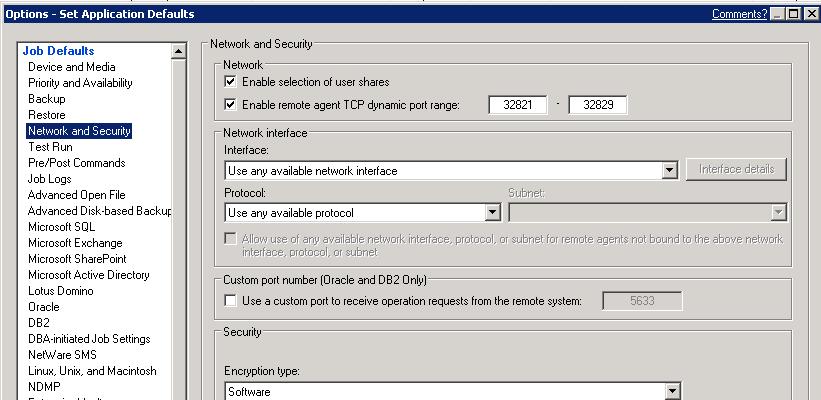Open the Protocol dropdown list
The width and height of the screenshot is (821, 400).
pyautogui.click(x=493, y=212)
